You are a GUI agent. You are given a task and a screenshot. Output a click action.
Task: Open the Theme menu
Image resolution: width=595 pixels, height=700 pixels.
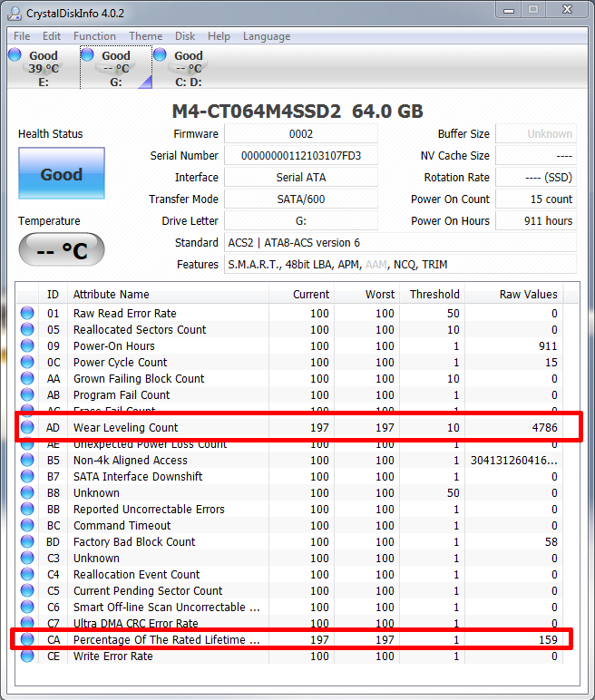coord(146,36)
